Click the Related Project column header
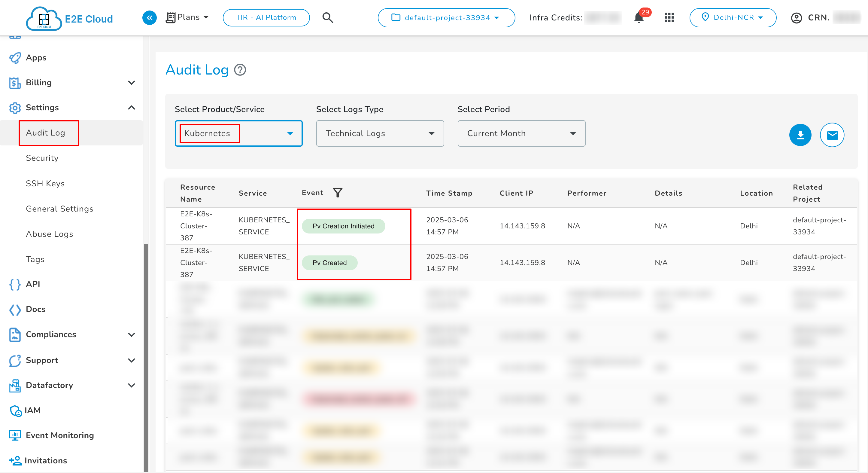Viewport: 868px width, 473px height. [807, 193]
